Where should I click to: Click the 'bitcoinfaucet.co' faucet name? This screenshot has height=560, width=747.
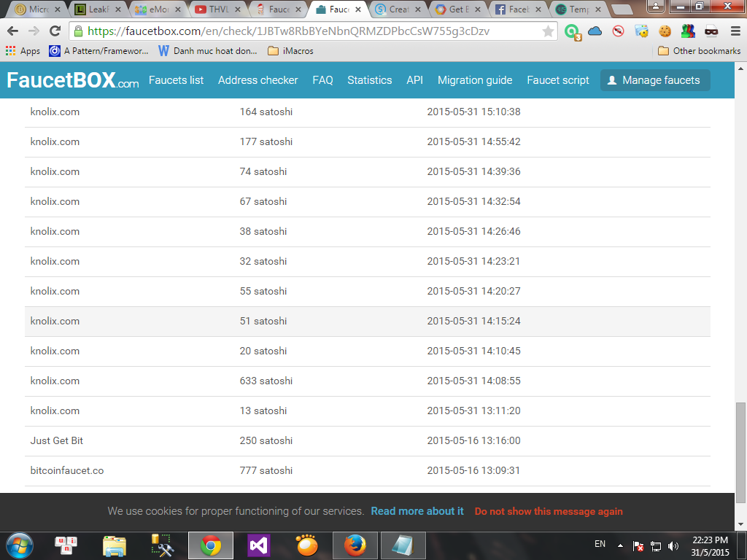[66, 470]
